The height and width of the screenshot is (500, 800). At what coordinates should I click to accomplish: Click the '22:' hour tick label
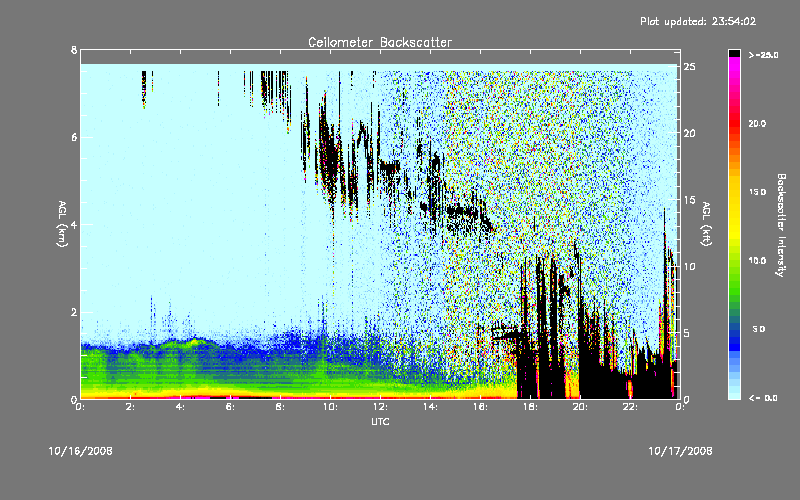point(630,407)
